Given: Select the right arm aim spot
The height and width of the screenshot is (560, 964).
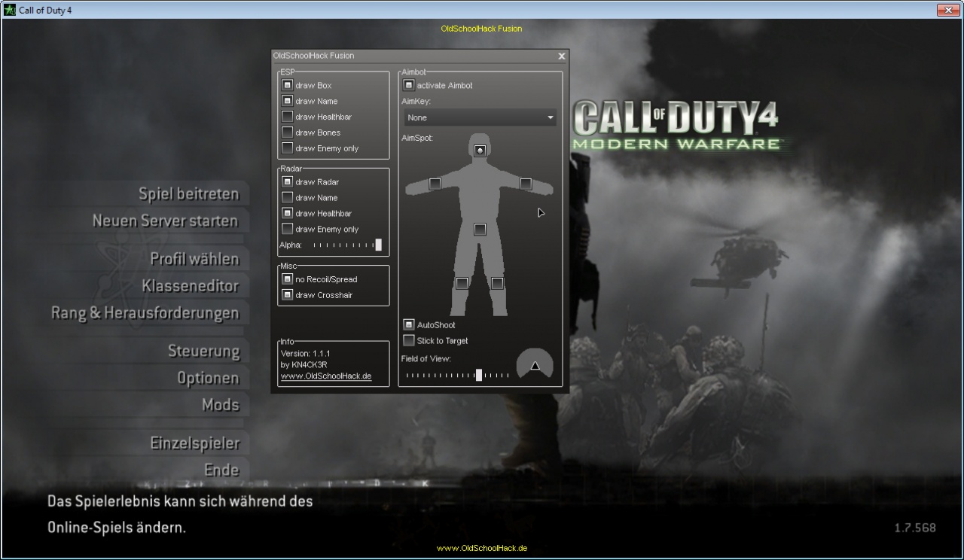Looking at the screenshot, I should (526, 184).
